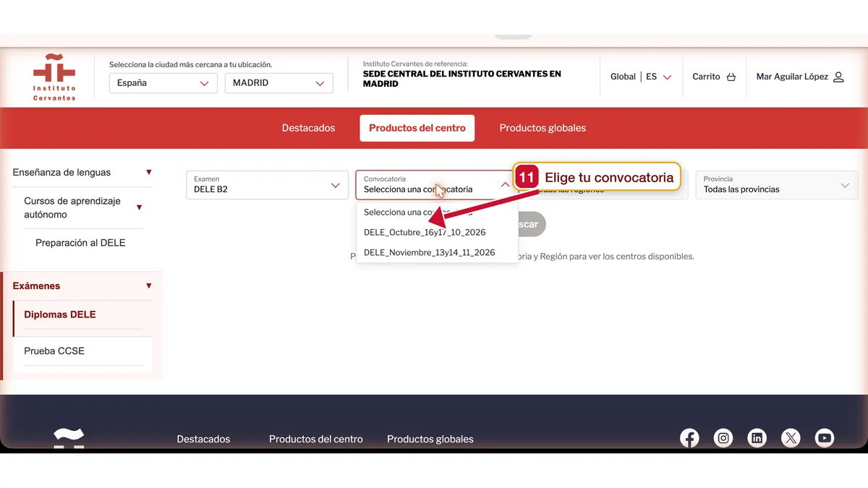Image resolution: width=868 pixels, height=488 pixels.
Task: Click the Instituto Cervantes logo
Action: (54, 77)
